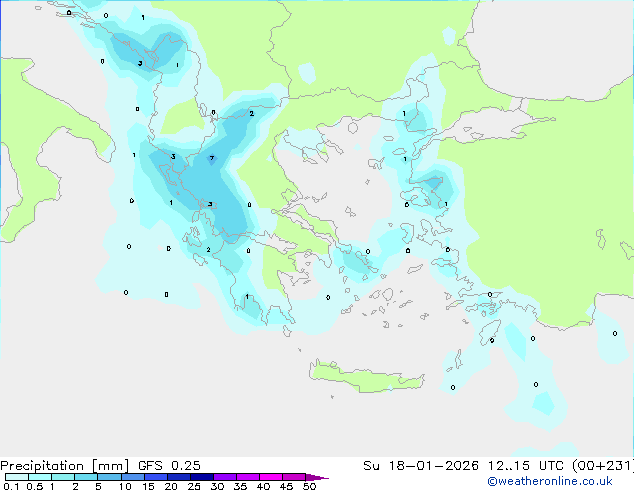Click the '(00+231)' forecast offset text
The image size is (634, 490).
click(603, 466)
